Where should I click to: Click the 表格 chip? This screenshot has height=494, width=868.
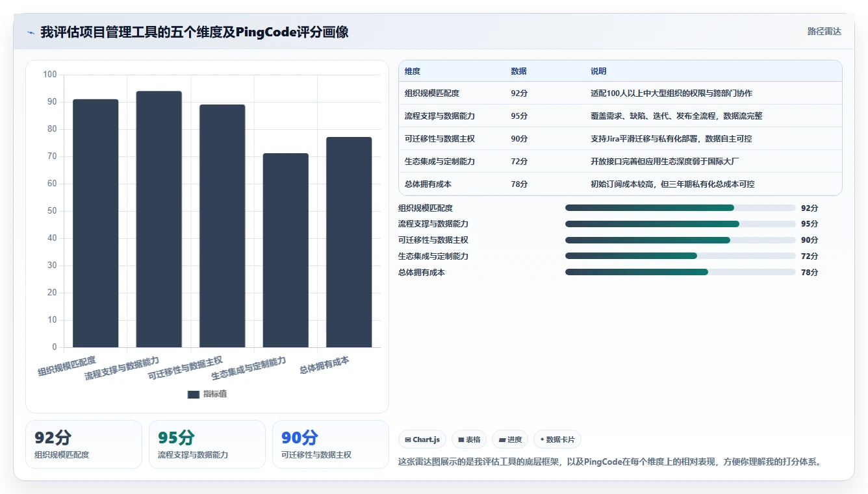(469, 439)
